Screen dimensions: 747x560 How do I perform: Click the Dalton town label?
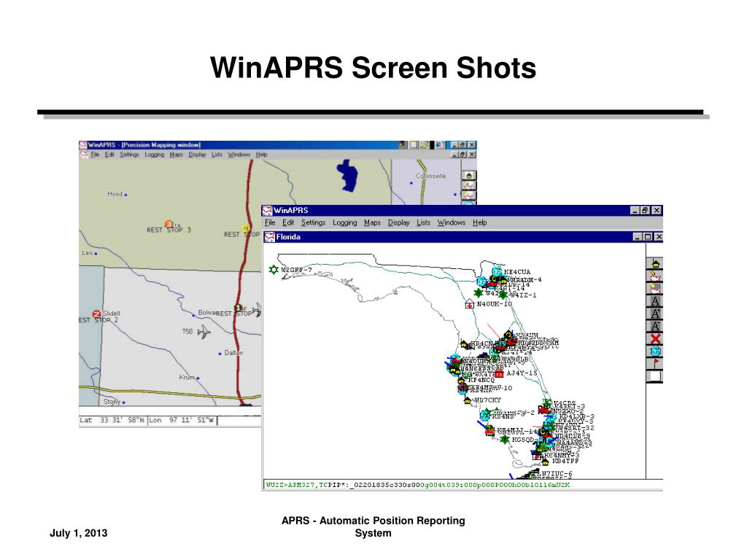click(233, 353)
